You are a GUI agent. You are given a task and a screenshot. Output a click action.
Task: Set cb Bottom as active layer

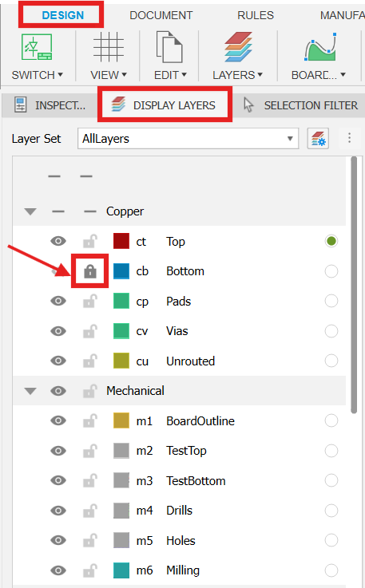point(331,271)
